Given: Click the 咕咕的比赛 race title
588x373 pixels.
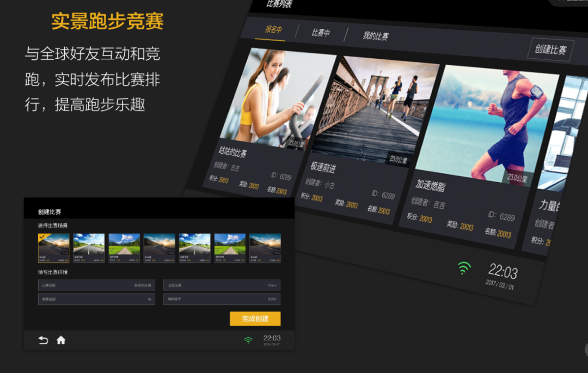Looking at the screenshot, I should pyautogui.click(x=232, y=152).
